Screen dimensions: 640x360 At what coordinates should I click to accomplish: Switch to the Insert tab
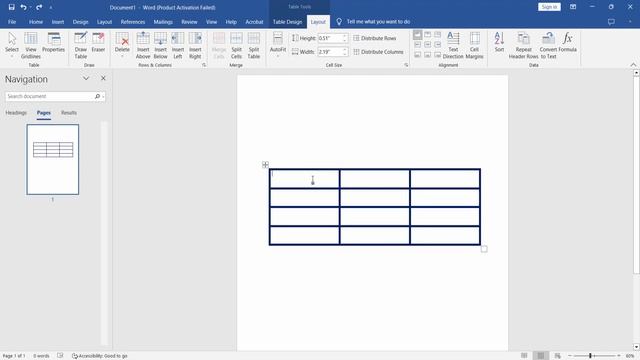[x=58, y=22]
